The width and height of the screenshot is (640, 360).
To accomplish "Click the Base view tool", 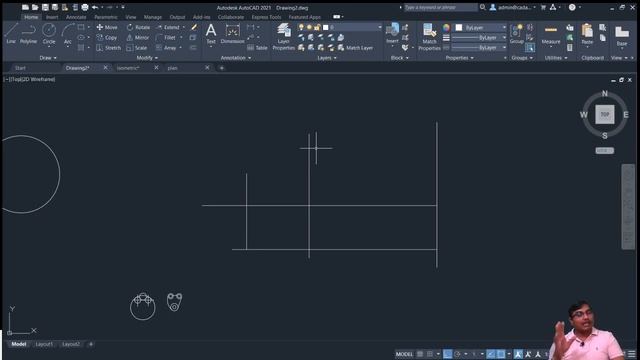I will 622,36.
